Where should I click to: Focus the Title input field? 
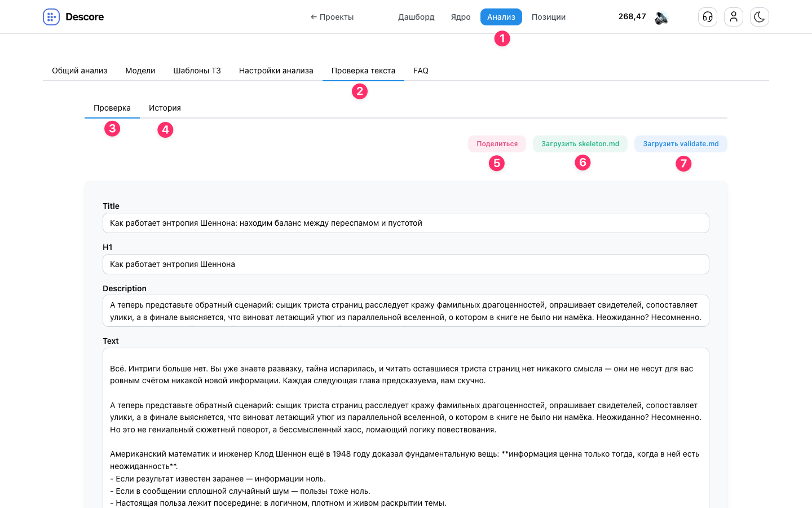tap(406, 223)
